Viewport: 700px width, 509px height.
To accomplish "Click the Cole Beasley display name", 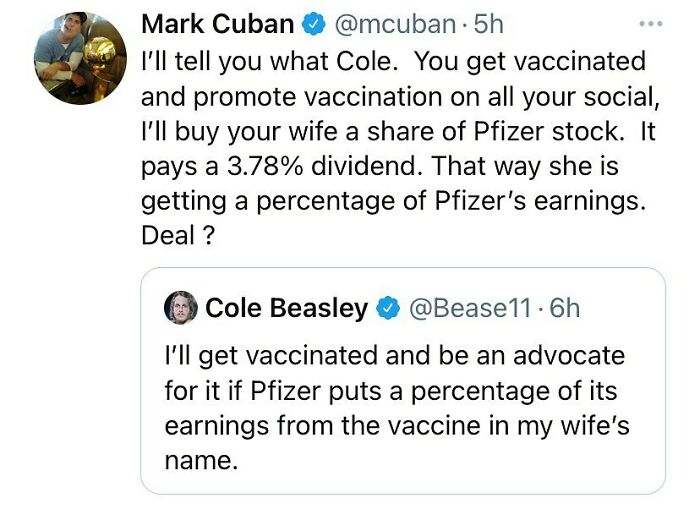I will point(287,308).
